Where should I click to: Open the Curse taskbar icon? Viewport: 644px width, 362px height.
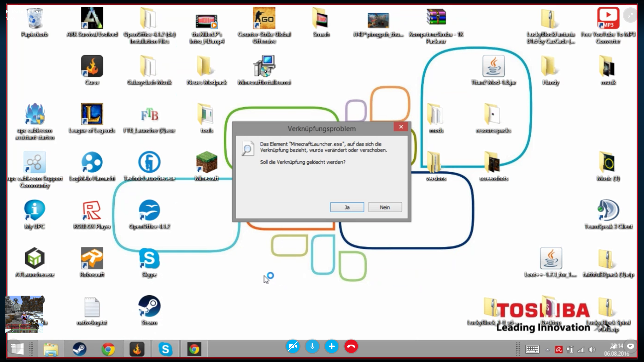tap(137, 349)
